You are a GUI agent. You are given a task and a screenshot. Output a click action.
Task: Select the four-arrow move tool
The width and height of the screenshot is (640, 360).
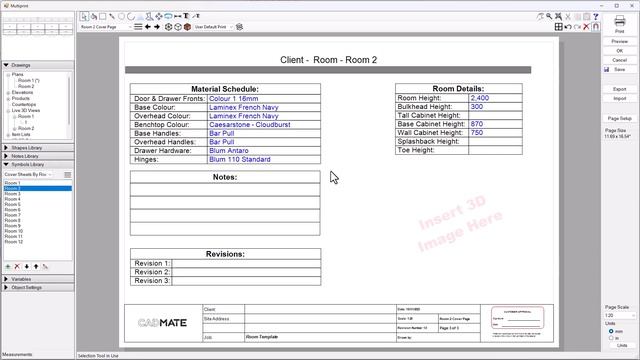point(159,16)
